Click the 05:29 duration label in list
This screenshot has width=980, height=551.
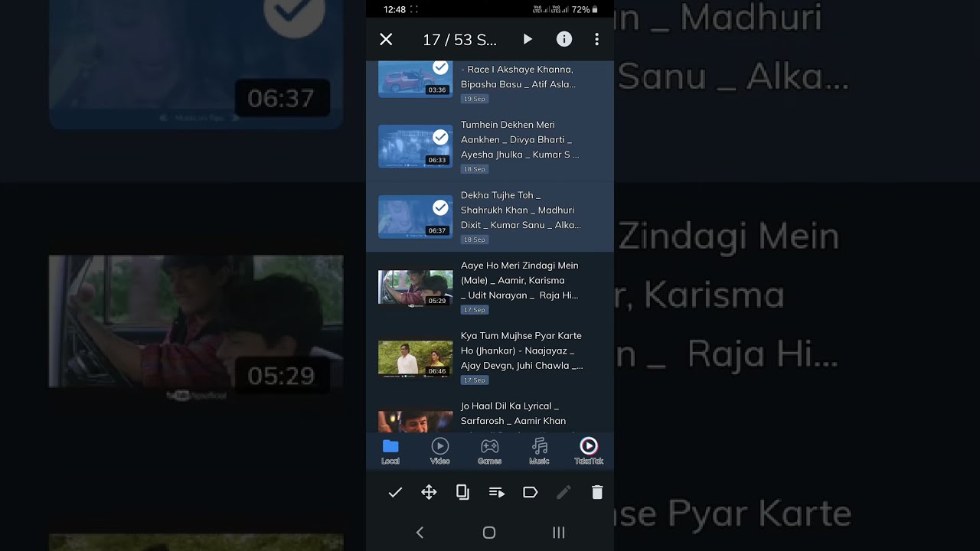coord(437,301)
